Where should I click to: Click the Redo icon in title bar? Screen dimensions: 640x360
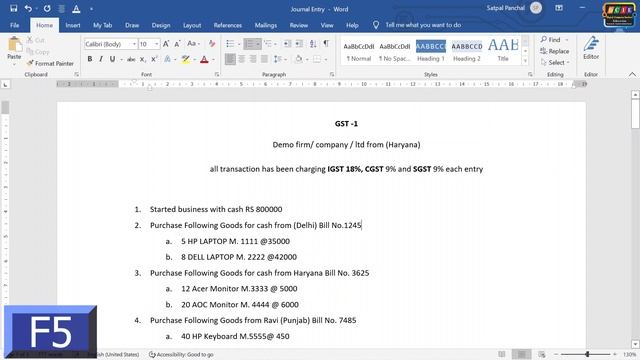click(x=47, y=8)
